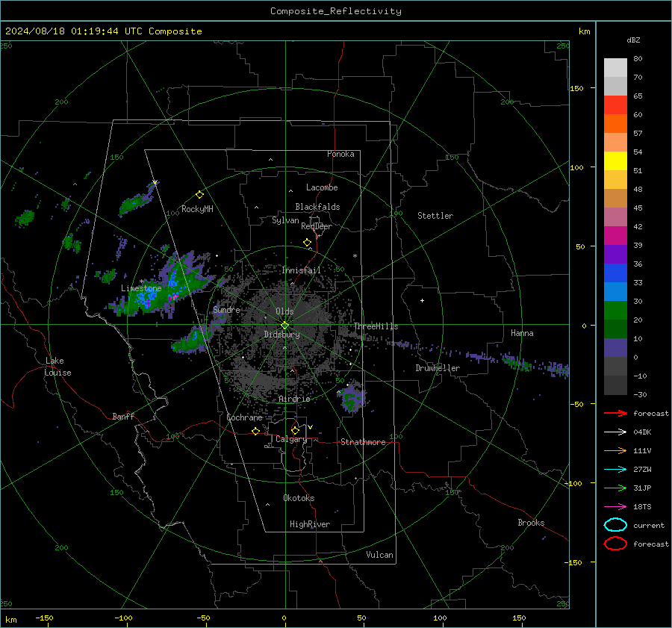Click the Cochrane town label

(244, 417)
